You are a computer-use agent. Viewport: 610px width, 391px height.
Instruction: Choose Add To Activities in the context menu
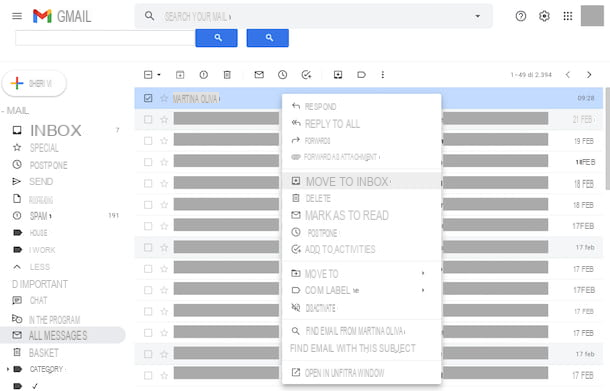(x=362, y=249)
